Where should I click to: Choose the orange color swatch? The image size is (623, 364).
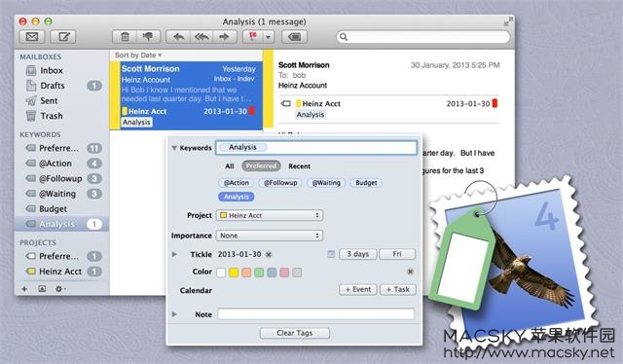click(246, 273)
